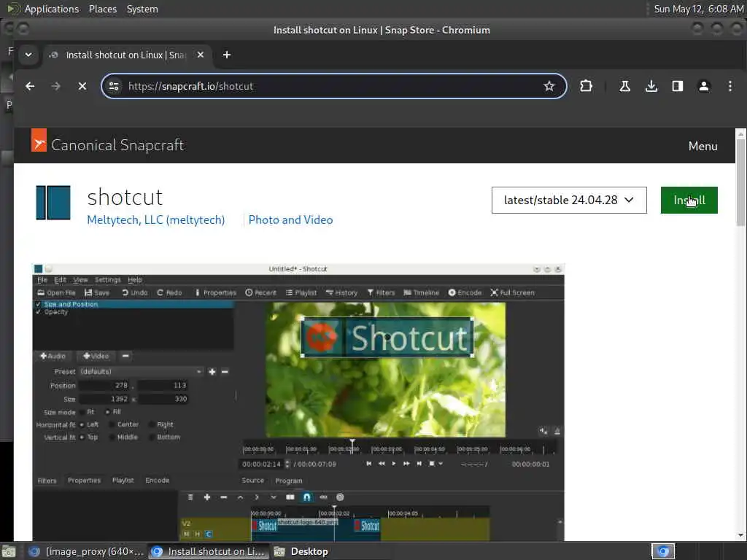Open the Meltytech, LLC (meltytech) publisher link
Viewport: 747px width, 560px height.
(156, 219)
